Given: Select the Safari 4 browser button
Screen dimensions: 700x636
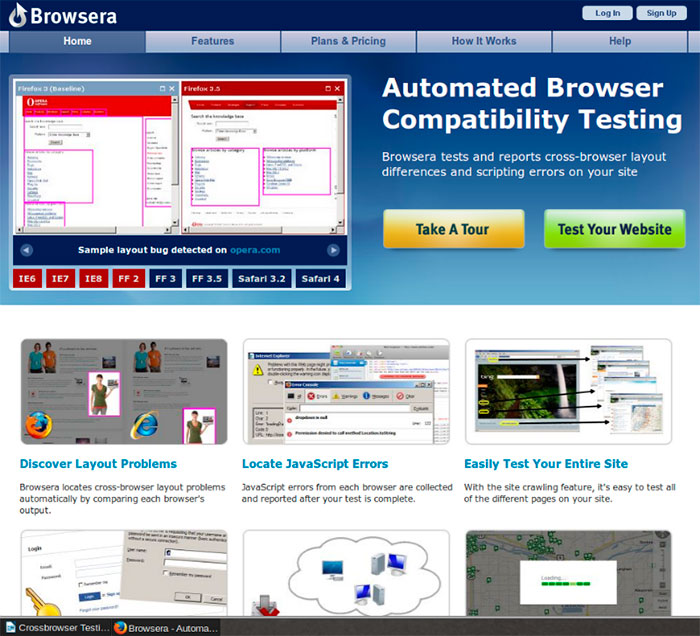Looking at the screenshot, I should [321, 279].
